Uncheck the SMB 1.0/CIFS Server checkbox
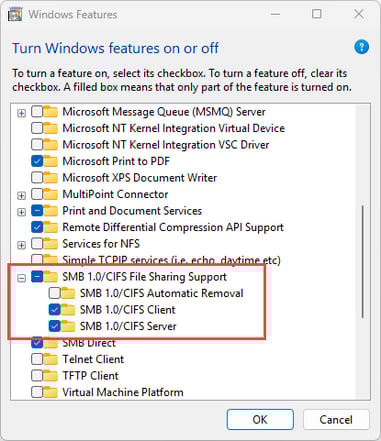Image resolution: width=381 pixels, height=441 pixels. (x=54, y=326)
